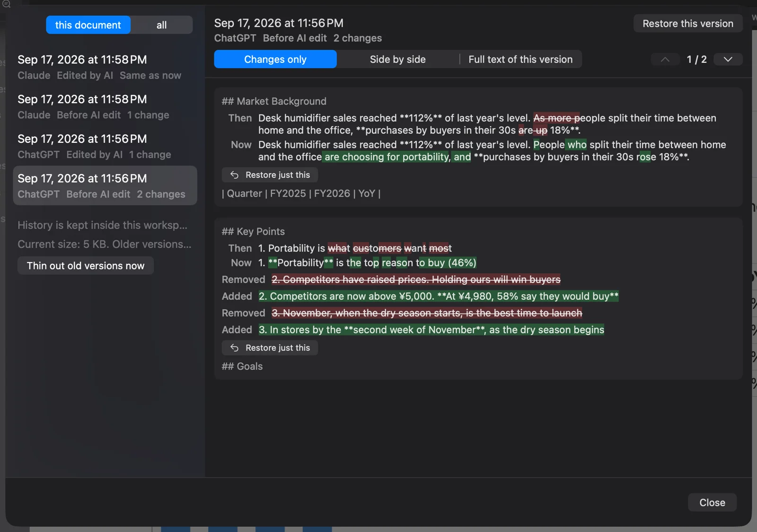The width and height of the screenshot is (757, 532).
Task: Select Claude 'Edited by AI Same as now' version
Action: pyautogui.click(x=105, y=67)
